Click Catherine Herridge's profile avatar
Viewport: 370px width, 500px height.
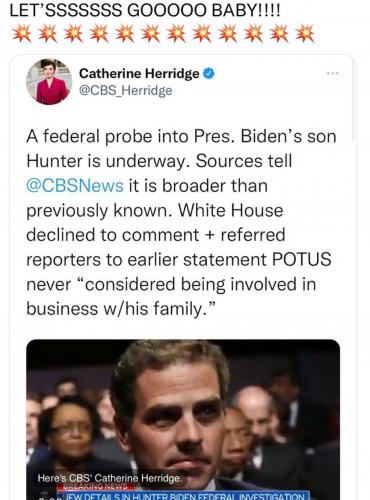pyautogui.click(x=49, y=82)
